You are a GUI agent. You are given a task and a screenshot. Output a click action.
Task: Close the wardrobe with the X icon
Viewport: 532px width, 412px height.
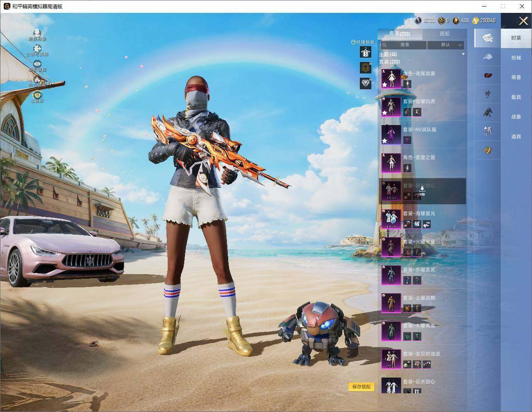(523, 21)
